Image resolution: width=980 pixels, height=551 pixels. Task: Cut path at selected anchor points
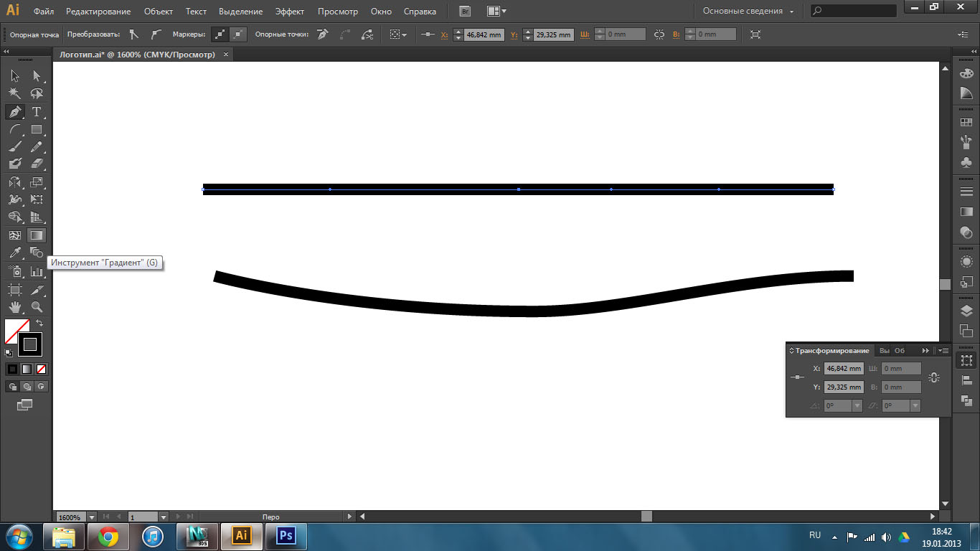[367, 34]
